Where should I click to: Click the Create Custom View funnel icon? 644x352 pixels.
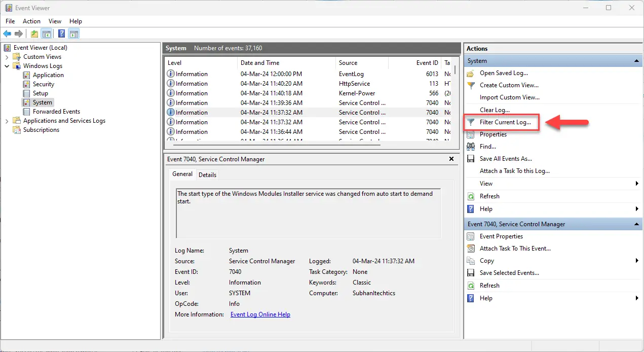tap(471, 85)
